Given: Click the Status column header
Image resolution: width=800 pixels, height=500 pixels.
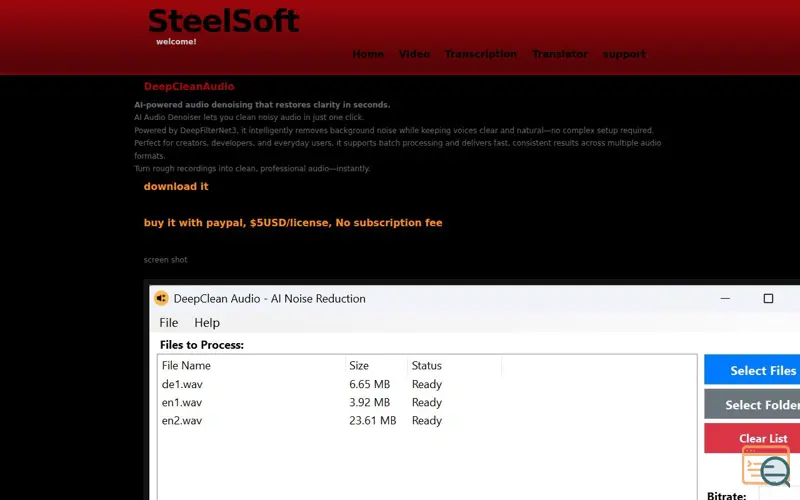Looking at the screenshot, I should click(x=454, y=366).
